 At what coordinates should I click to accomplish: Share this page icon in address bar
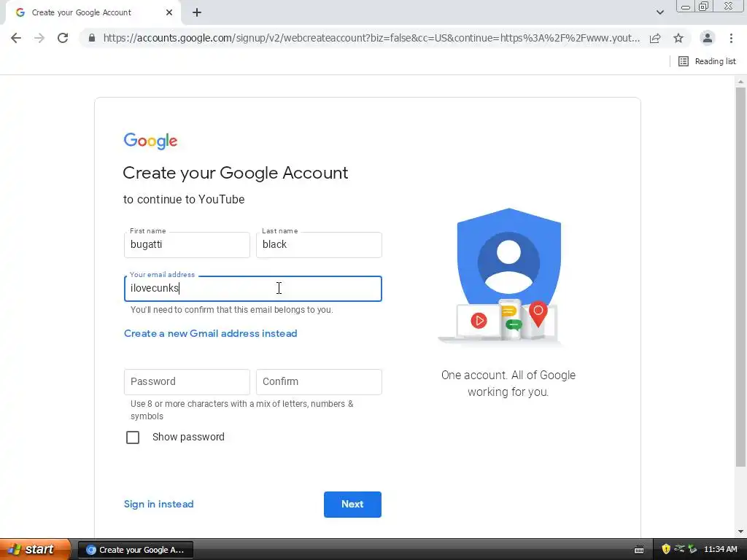(655, 38)
